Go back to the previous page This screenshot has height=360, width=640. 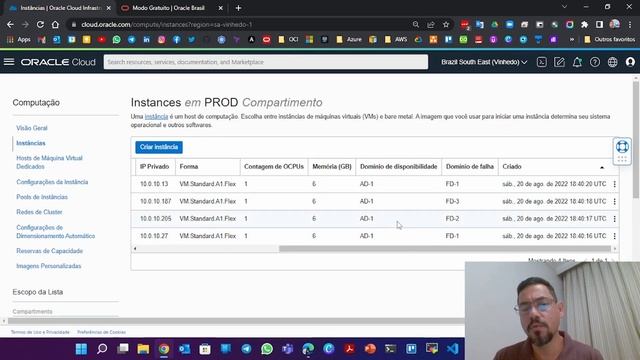tap(10, 24)
